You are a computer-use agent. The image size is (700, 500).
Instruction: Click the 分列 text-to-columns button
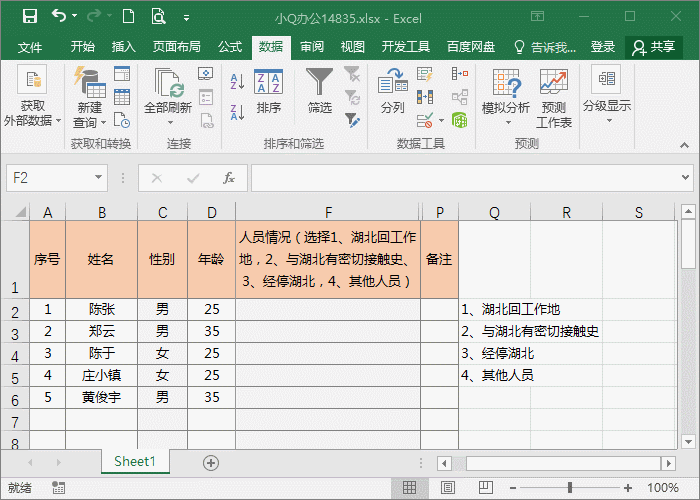(393, 92)
